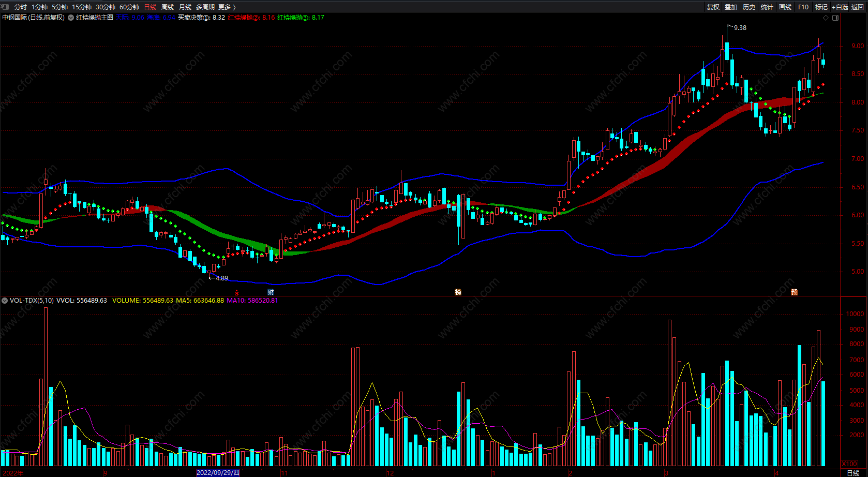The image size is (868, 477).
Task: Click the VVOL: 556489.63 value
Action: pos(82,301)
